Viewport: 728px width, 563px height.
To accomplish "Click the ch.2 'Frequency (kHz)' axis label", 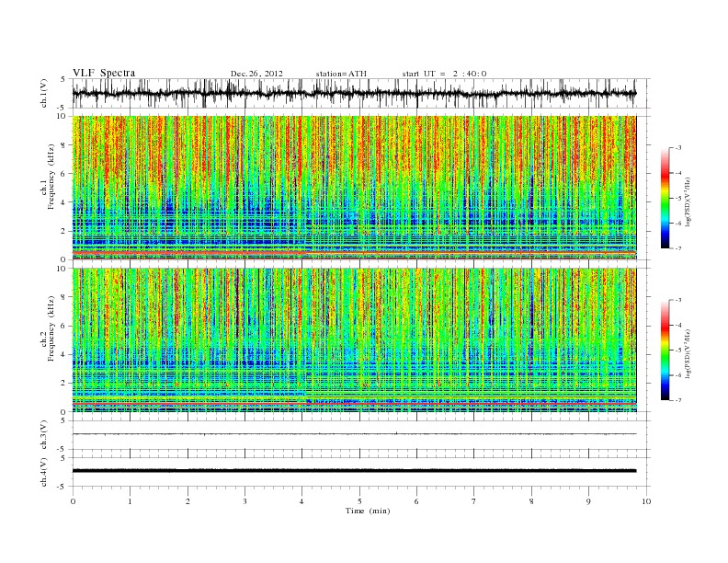I will [x=51, y=327].
